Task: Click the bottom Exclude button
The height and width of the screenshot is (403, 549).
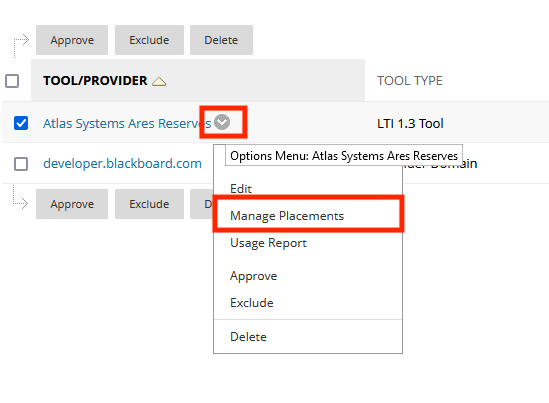Action: tap(149, 204)
